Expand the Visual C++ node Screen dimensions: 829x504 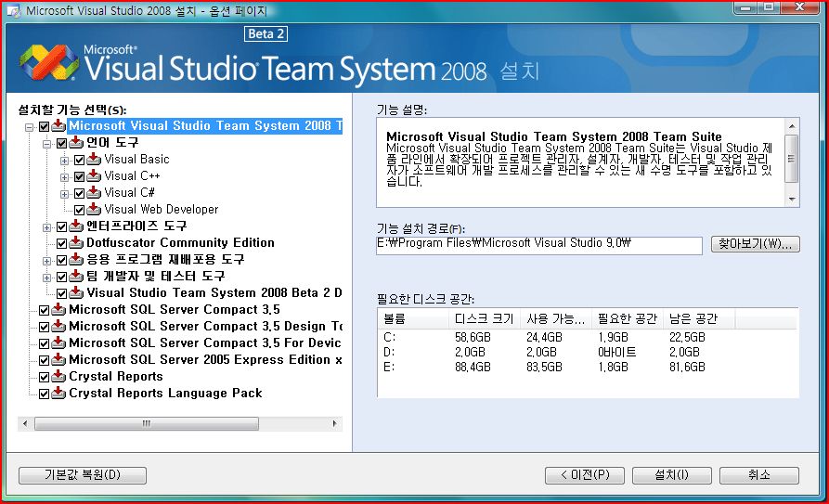coord(64,177)
